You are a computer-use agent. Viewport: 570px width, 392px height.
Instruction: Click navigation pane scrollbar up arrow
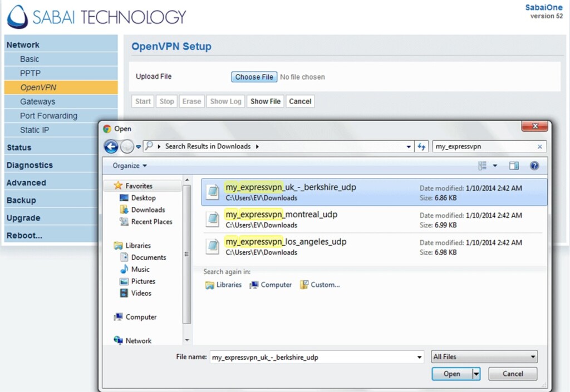tap(187, 180)
